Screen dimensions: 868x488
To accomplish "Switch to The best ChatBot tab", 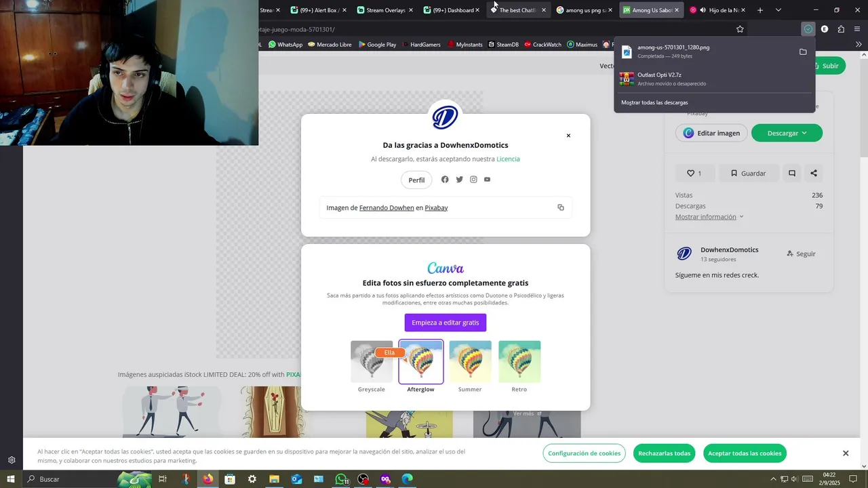I will coord(517,10).
